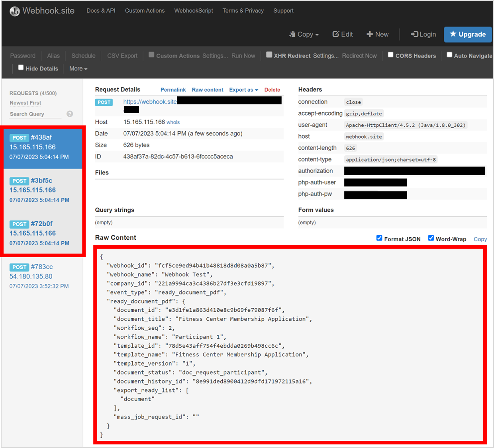The width and height of the screenshot is (494, 448).
Task: Open the help icon beside Search Query
Action: 70,114
